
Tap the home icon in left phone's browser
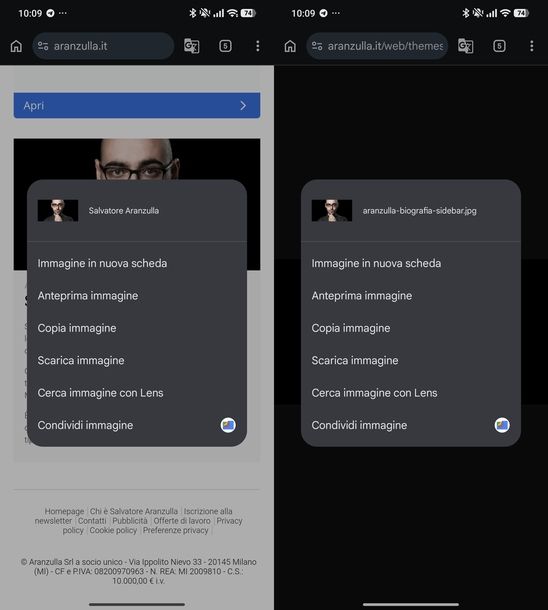point(16,46)
